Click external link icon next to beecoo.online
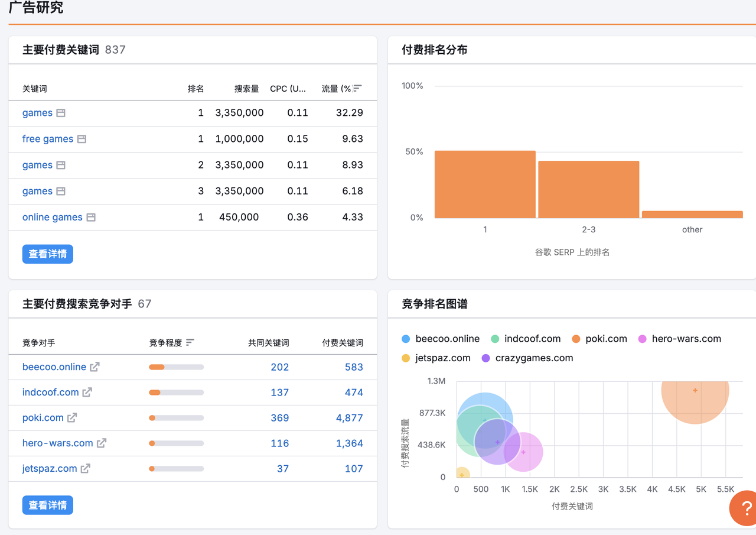756x535 pixels. tap(94, 367)
